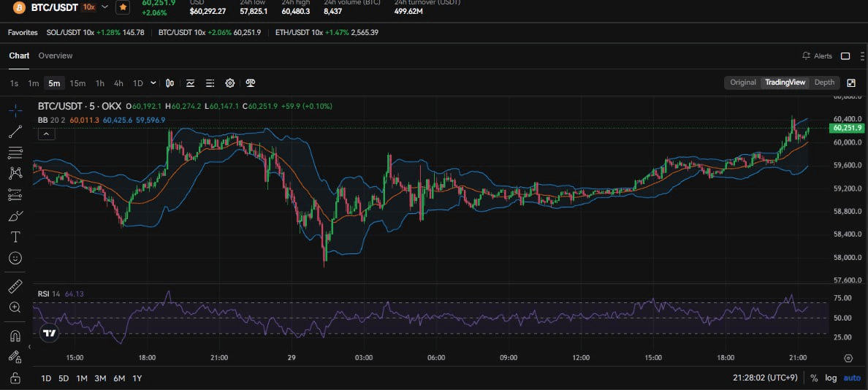The height and width of the screenshot is (390, 868).
Task: Select the trend line drawing tool
Action: (x=15, y=131)
